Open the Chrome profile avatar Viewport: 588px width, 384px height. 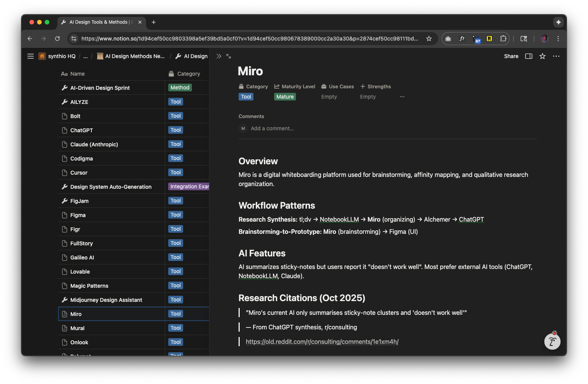(x=544, y=39)
